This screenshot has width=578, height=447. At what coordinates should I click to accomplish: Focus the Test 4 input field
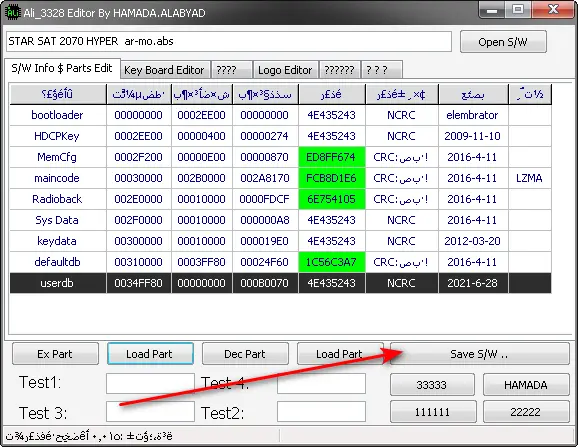tap(321, 383)
